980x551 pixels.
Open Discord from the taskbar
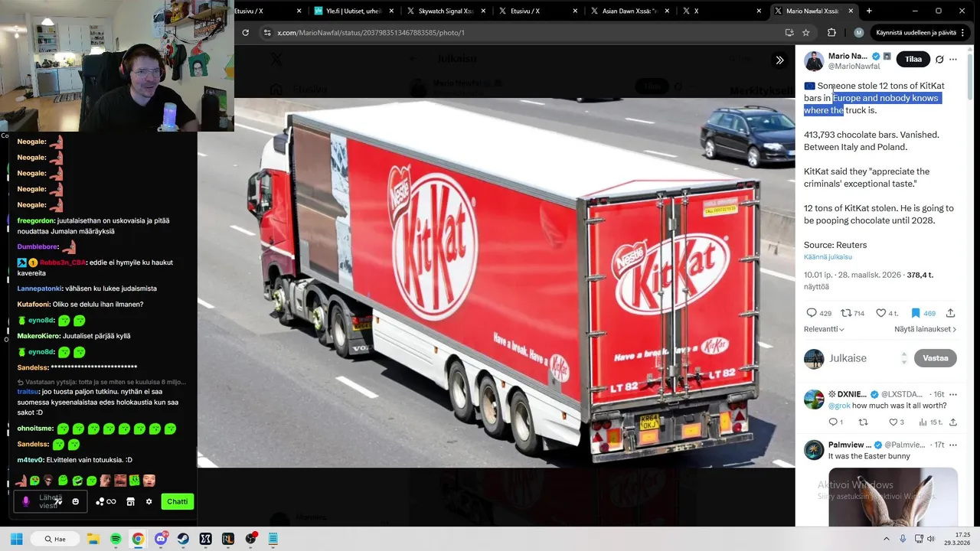tap(161, 539)
